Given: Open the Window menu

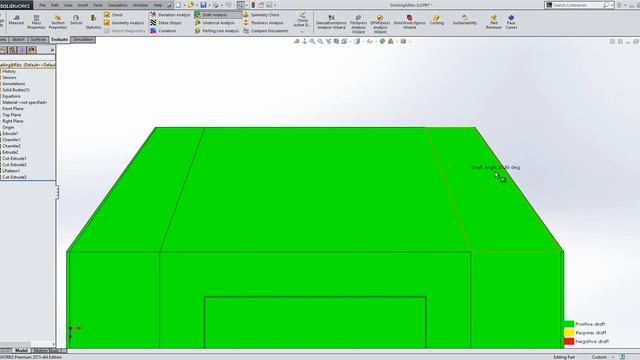Looking at the screenshot, I should (x=140, y=5).
